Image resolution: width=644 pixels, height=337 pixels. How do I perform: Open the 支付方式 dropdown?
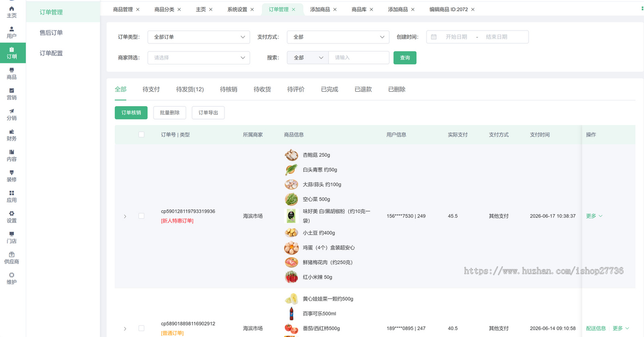click(338, 37)
